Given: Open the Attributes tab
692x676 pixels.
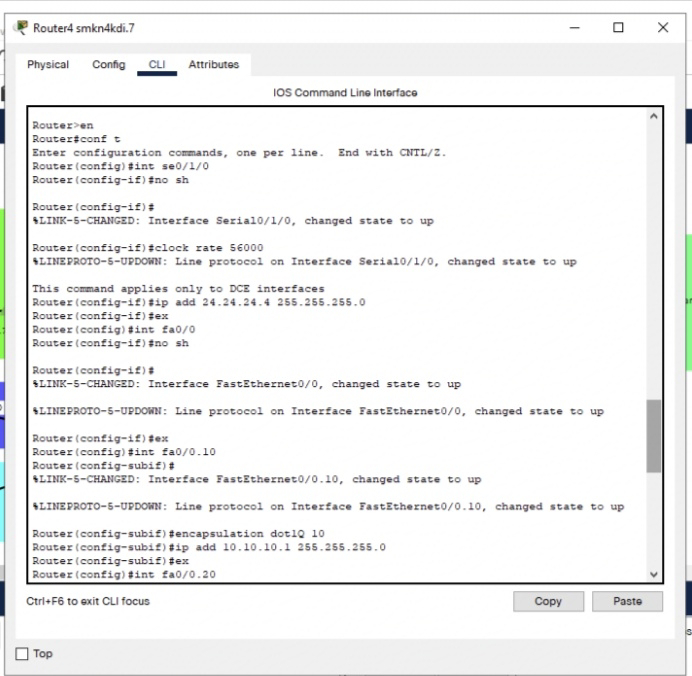Looking at the screenshot, I should [x=214, y=64].
